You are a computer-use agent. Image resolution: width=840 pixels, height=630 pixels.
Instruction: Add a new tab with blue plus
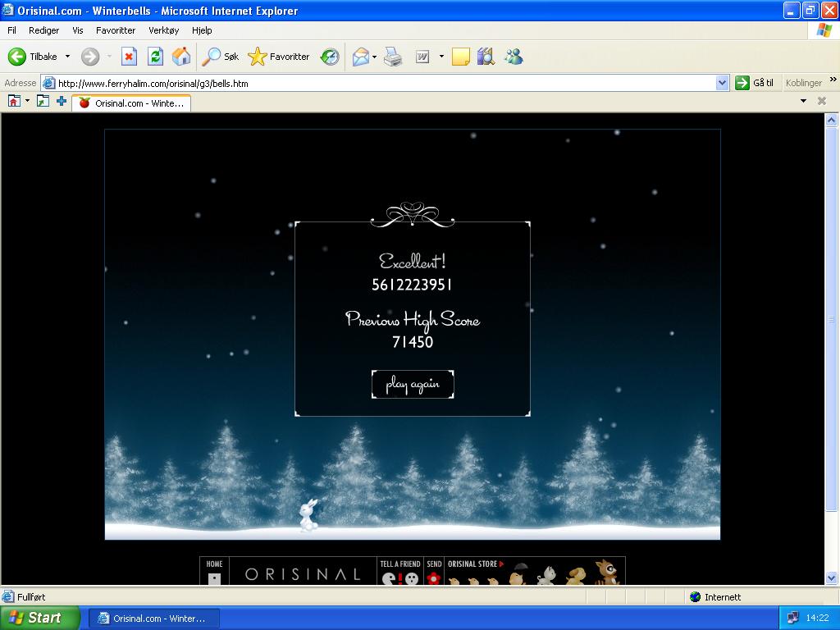(62, 101)
